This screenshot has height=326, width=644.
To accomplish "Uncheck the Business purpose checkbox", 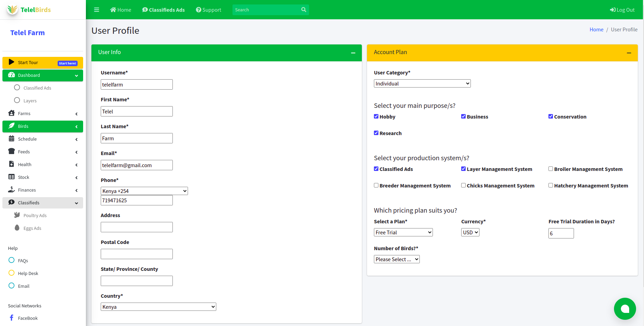I will pos(463,116).
